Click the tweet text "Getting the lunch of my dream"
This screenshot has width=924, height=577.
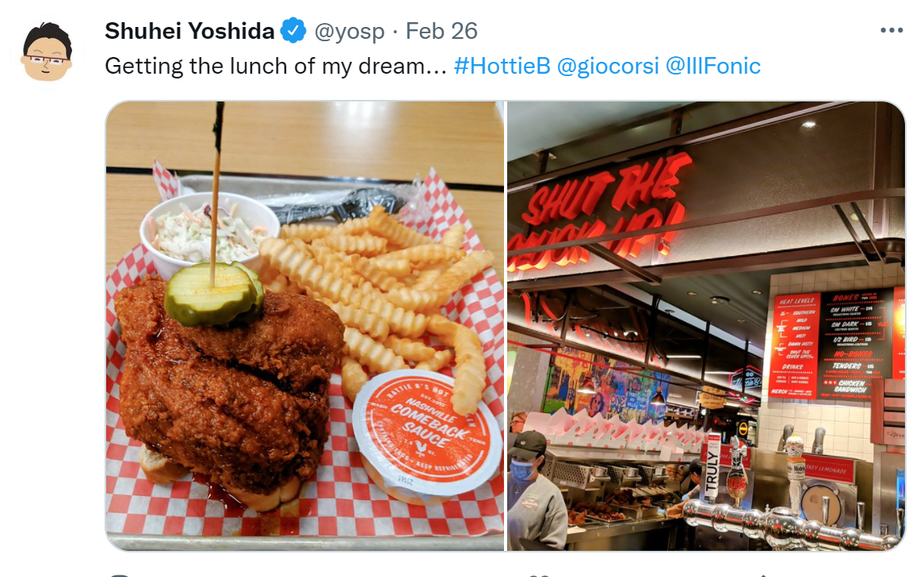[264, 66]
